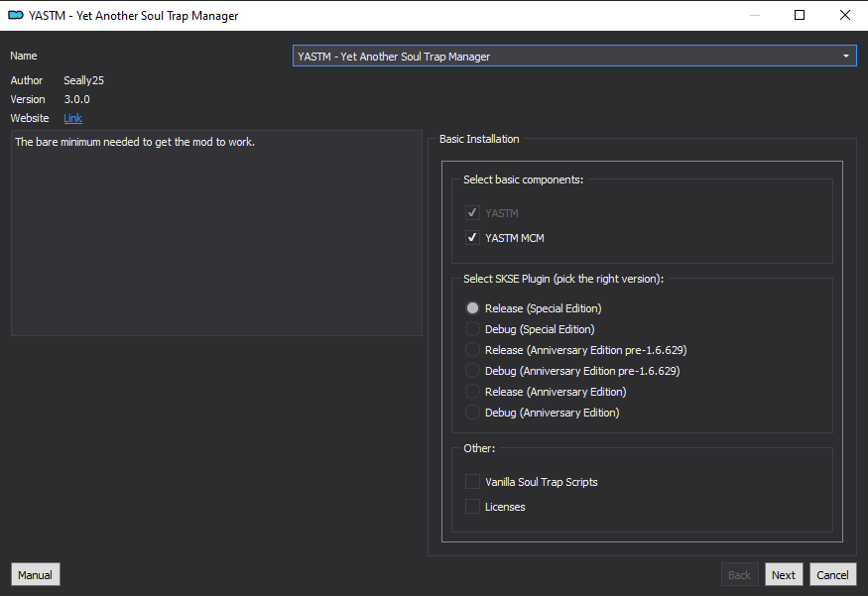Click the Manual button
The height and width of the screenshot is (596, 868).
pyautogui.click(x=36, y=574)
